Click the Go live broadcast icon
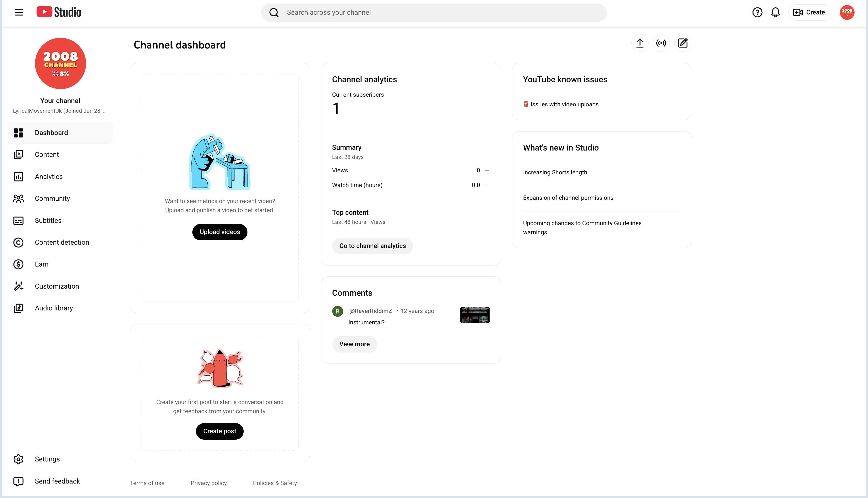 tap(661, 43)
